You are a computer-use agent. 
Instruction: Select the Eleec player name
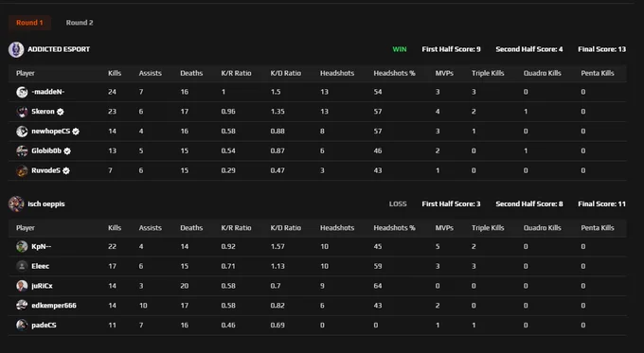[x=40, y=266]
